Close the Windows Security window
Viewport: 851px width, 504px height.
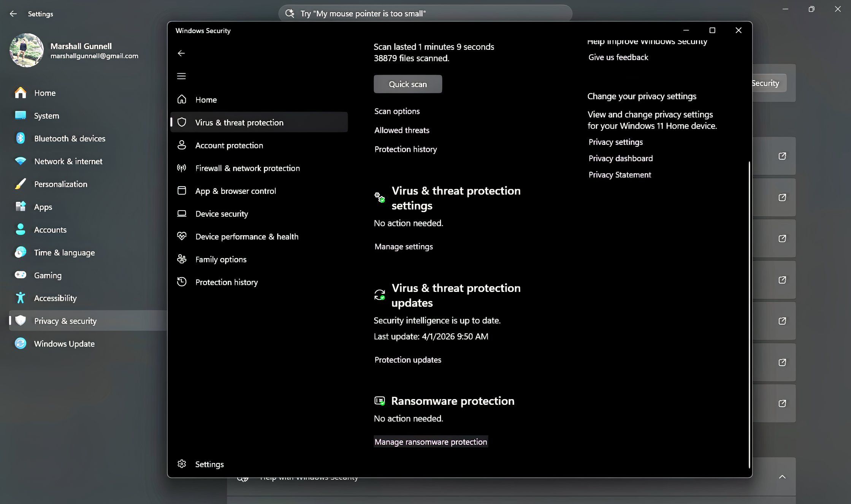tap(738, 30)
